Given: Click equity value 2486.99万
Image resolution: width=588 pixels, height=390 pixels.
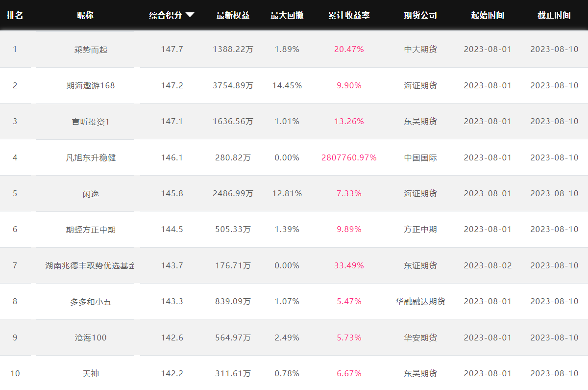Looking at the screenshot, I should [233, 193].
